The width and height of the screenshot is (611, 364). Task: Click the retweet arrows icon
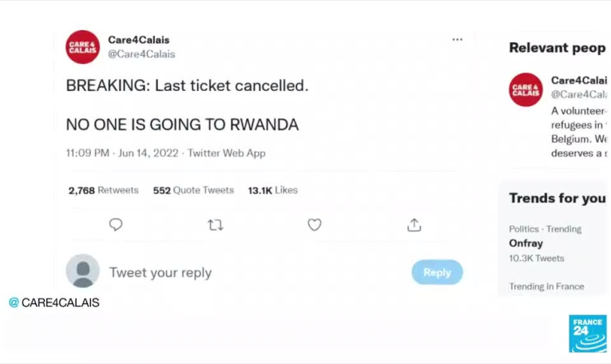click(x=216, y=225)
